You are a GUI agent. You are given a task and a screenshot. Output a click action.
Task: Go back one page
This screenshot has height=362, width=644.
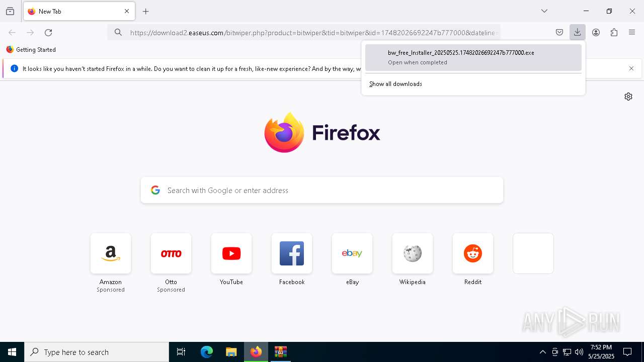(12, 33)
